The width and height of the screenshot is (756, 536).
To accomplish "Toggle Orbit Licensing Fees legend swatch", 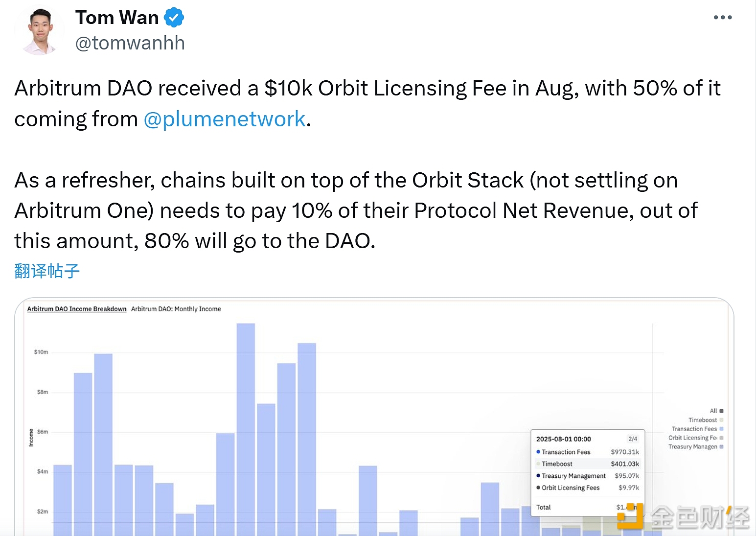I will [x=721, y=438].
